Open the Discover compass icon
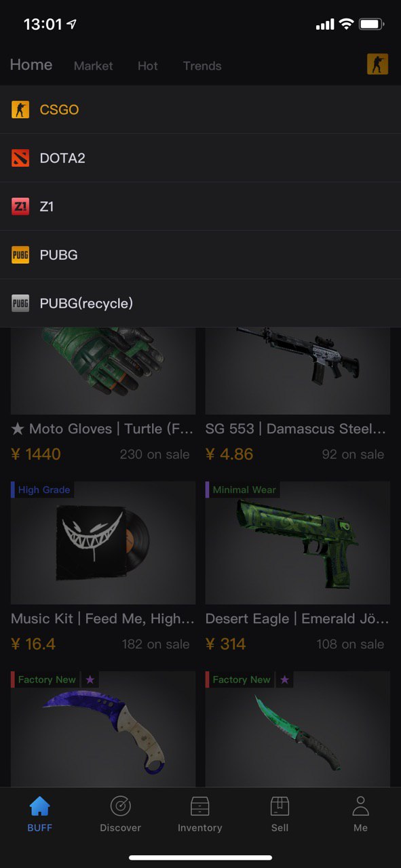 click(x=120, y=806)
